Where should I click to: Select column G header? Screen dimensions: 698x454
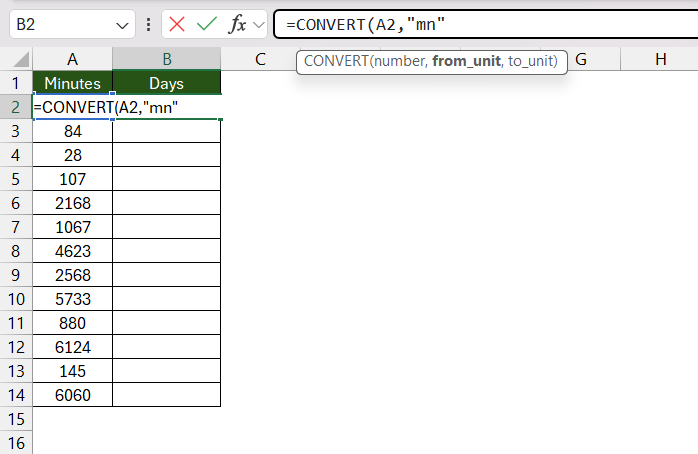(580, 59)
